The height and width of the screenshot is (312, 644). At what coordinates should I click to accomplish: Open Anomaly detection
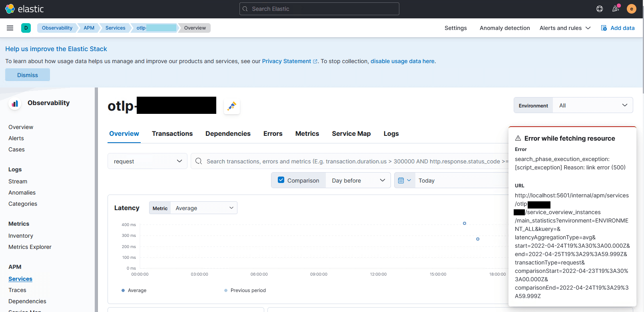point(505,28)
